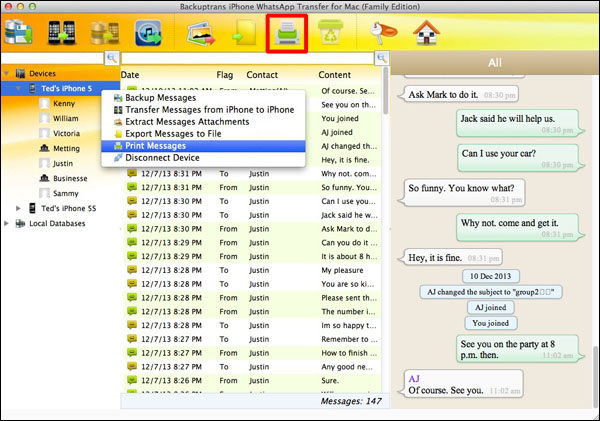Viewport: 600px width, 421px height.
Task: Click the print messages printer toolbar icon
Action: point(287,33)
